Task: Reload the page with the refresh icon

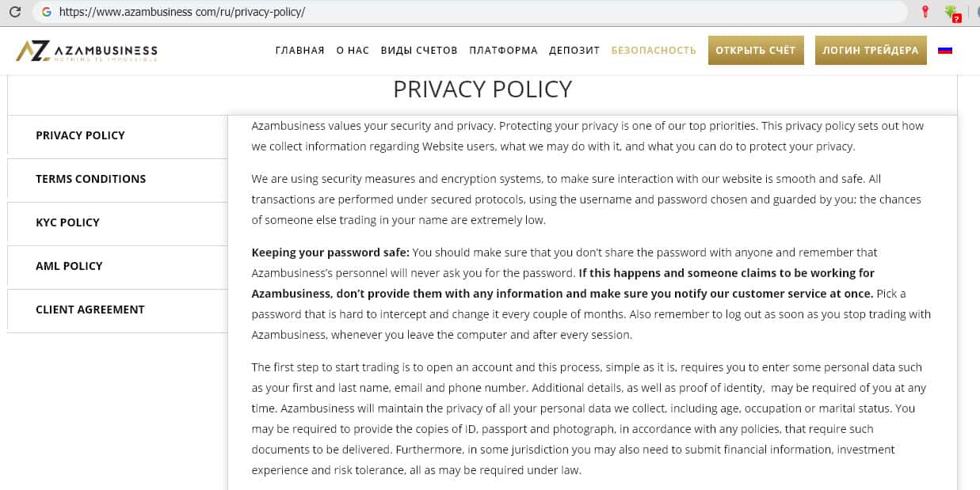Action: coord(14,12)
